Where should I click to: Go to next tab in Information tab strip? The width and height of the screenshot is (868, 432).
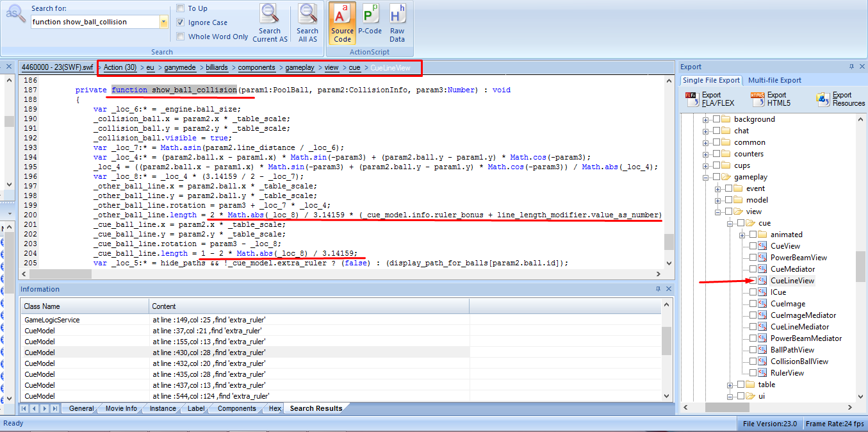tap(45, 408)
